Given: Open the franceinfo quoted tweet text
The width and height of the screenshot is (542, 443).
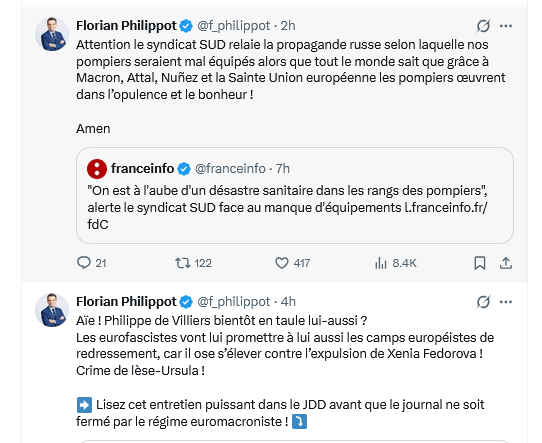Looking at the screenshot, I should (x=288, y=207).
